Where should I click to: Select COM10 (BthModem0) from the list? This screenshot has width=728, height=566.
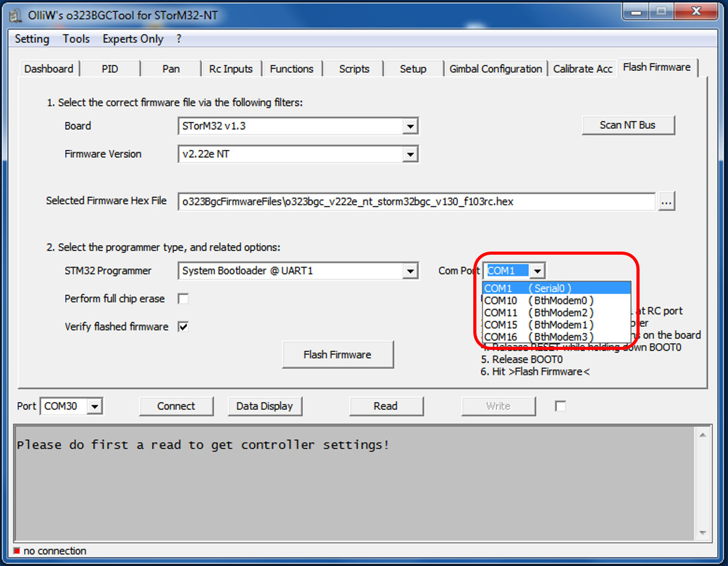(539, 301)
